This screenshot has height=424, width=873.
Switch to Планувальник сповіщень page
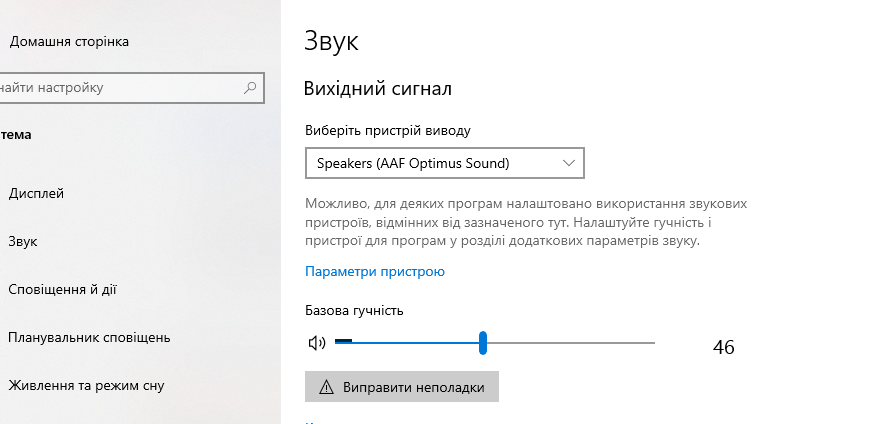(89, 337)
